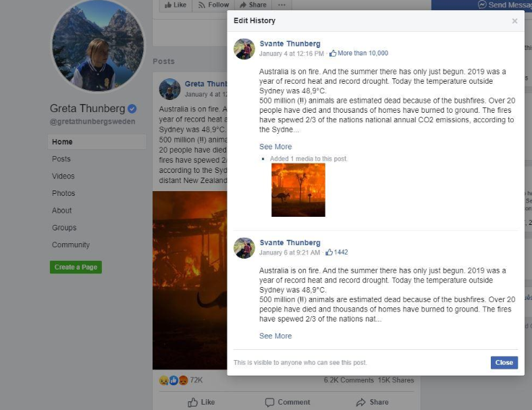Screen dimensions: 532x410
Task: Click the Like thumbs-up under the post
Action: pos(192,402)
